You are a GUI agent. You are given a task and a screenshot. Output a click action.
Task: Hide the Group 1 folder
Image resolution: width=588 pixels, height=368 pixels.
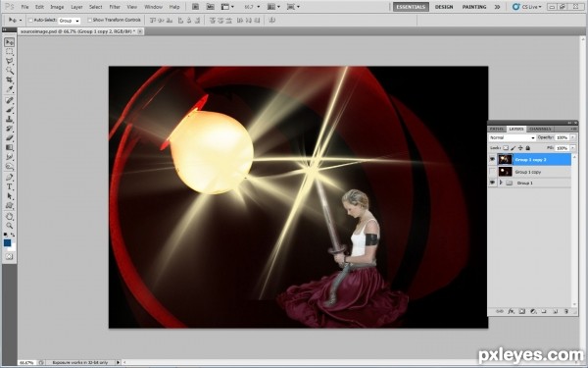click(x=492, y=183)
